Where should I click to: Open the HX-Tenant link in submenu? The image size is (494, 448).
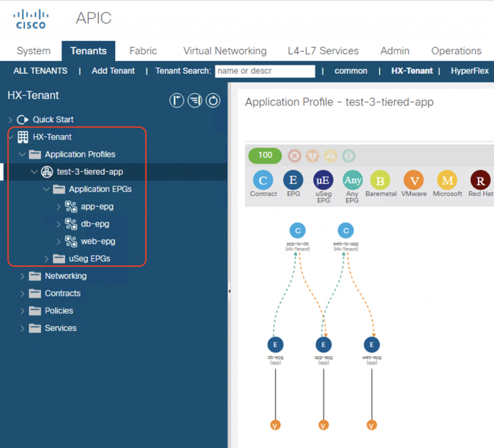point(412,71)
